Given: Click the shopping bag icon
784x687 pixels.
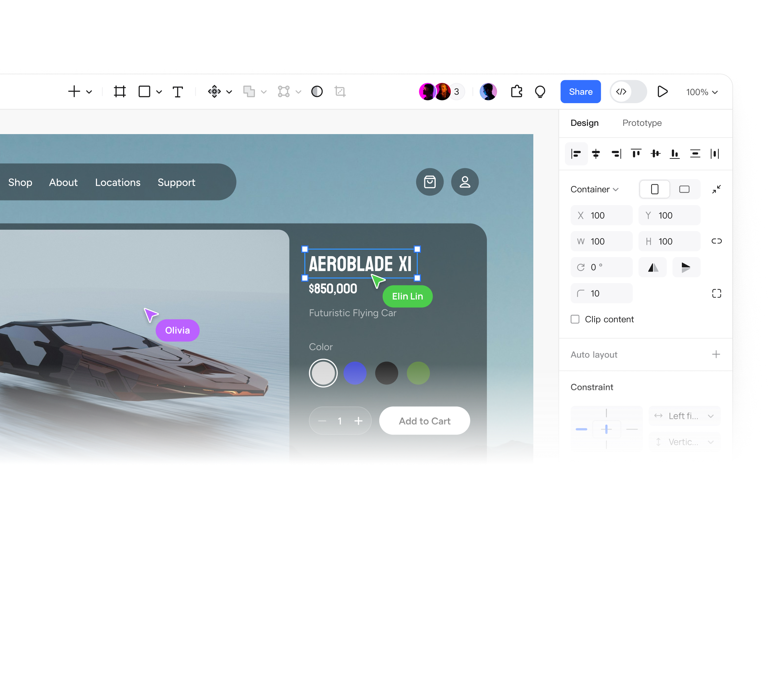Looking at the screenshot, I should (x=429, y=182).
